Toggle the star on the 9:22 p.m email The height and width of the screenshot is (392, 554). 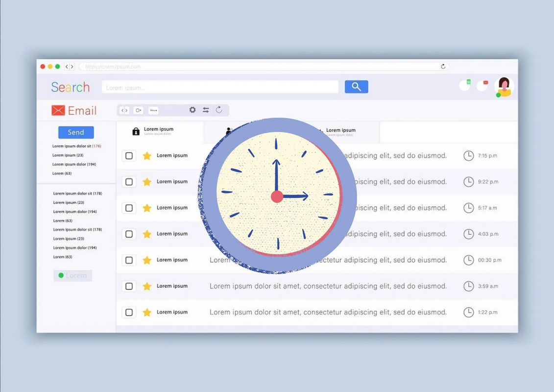click(147, 182)
